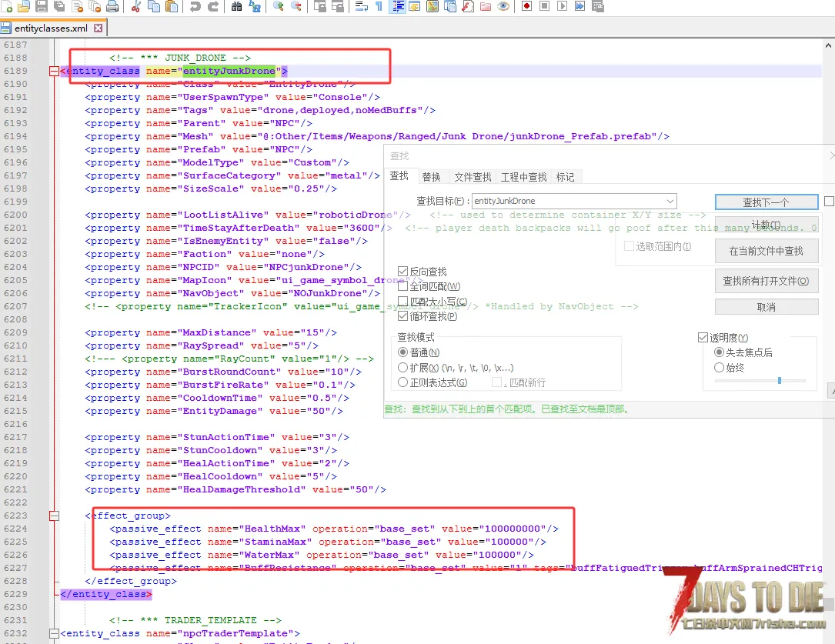The width and height of the screenshot is (835, 644).
Task: Click the Save file toolbar icon
Action: 41,7
